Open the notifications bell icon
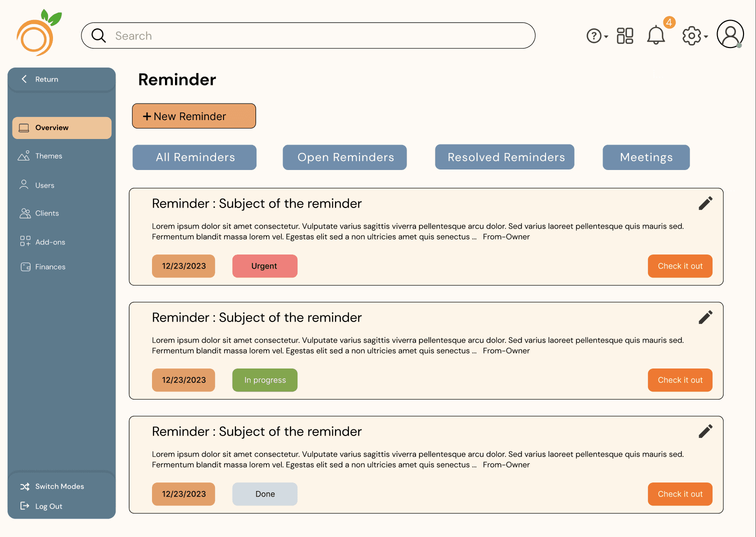The height and width of the screenshot is (537, 756). pyautogui.click(x=655, y=35)
